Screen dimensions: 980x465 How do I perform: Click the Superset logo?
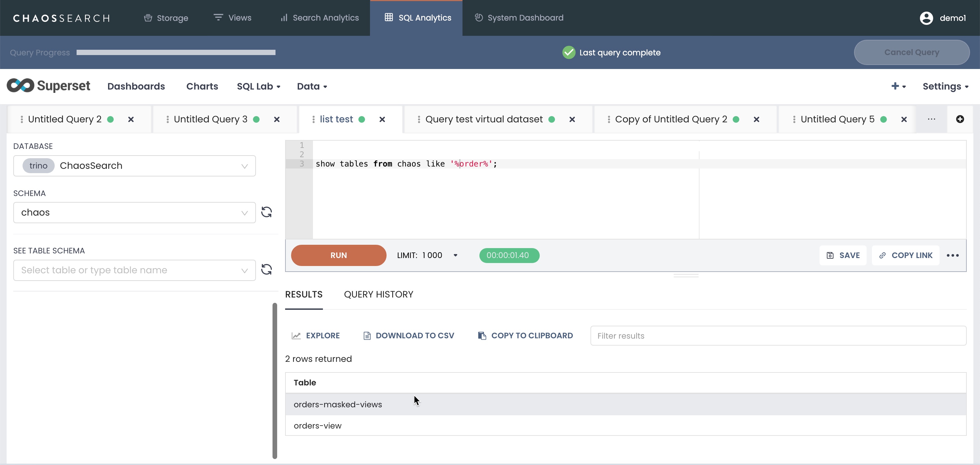pyautogui.click(x=48, y=86)
